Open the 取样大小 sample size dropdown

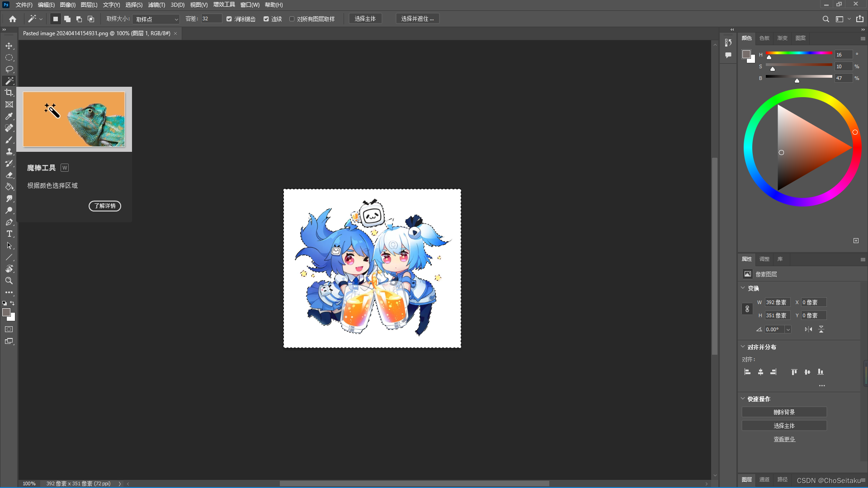pos(156,19)
